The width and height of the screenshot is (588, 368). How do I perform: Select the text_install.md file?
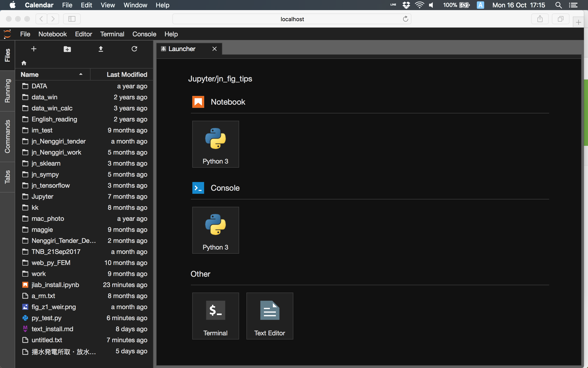[84, 329]
